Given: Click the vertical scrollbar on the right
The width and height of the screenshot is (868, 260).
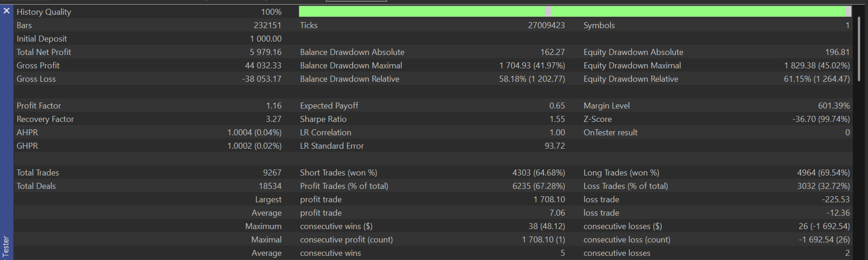Looking at the screenshot, I should click(859, 49).
